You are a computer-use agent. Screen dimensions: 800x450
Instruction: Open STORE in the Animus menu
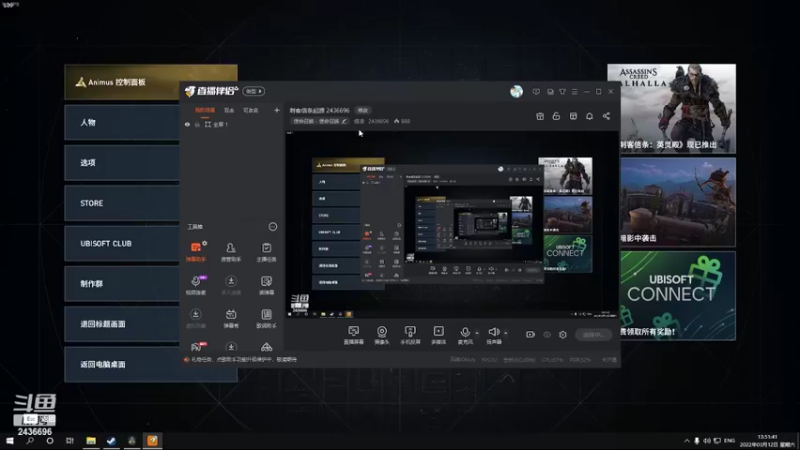click(122, 203)
